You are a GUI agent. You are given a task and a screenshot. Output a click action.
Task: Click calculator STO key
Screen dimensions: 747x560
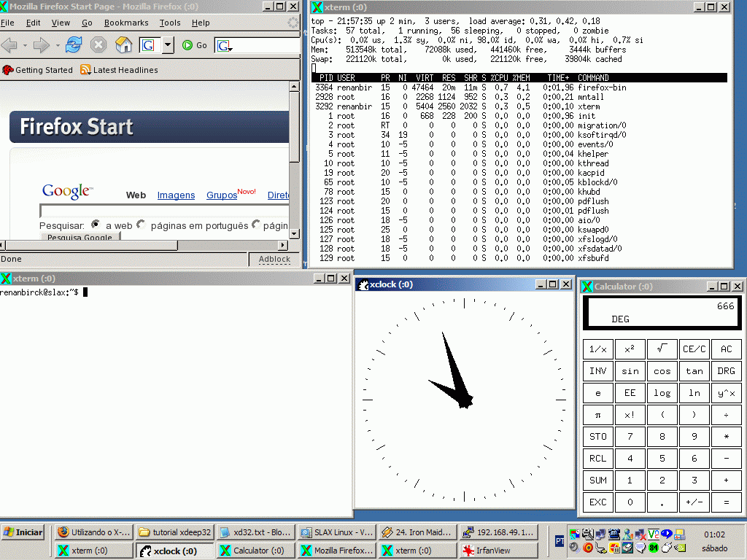[x=598, y=437]
